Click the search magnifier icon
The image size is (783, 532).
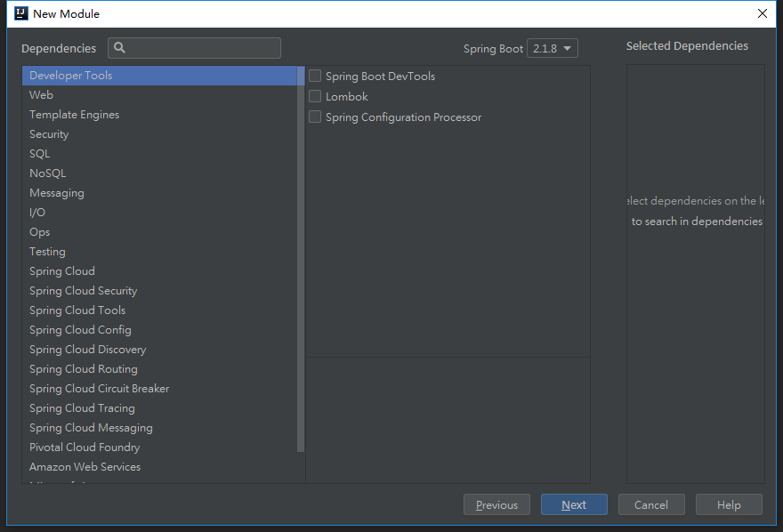pos(119,48)
